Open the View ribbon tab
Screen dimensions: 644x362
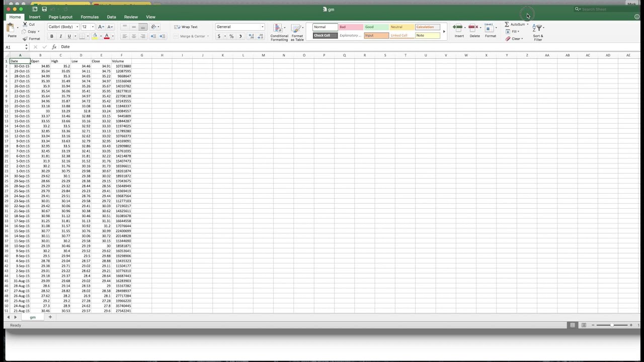pyautogui.click(x=150, y=17)
